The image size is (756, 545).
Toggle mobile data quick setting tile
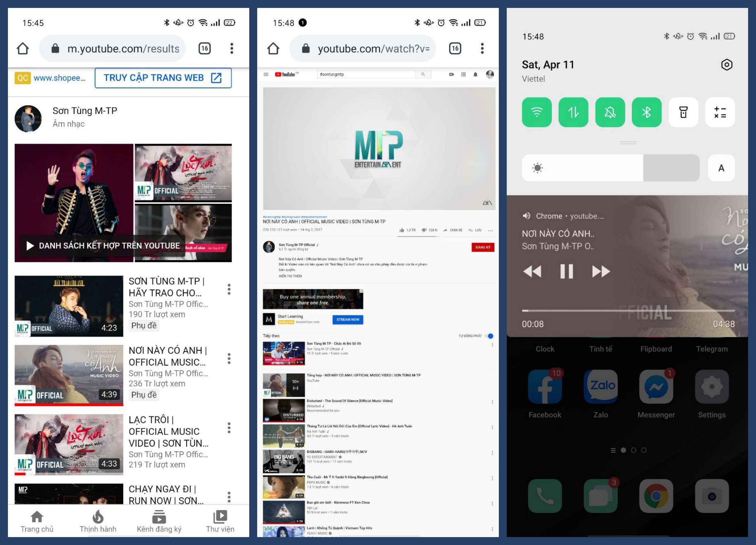click(573, 112)
